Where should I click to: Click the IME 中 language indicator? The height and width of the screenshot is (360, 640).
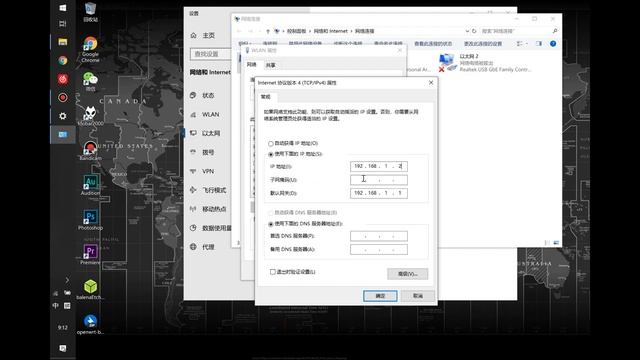pyautogui.click(x=56, y=305)
